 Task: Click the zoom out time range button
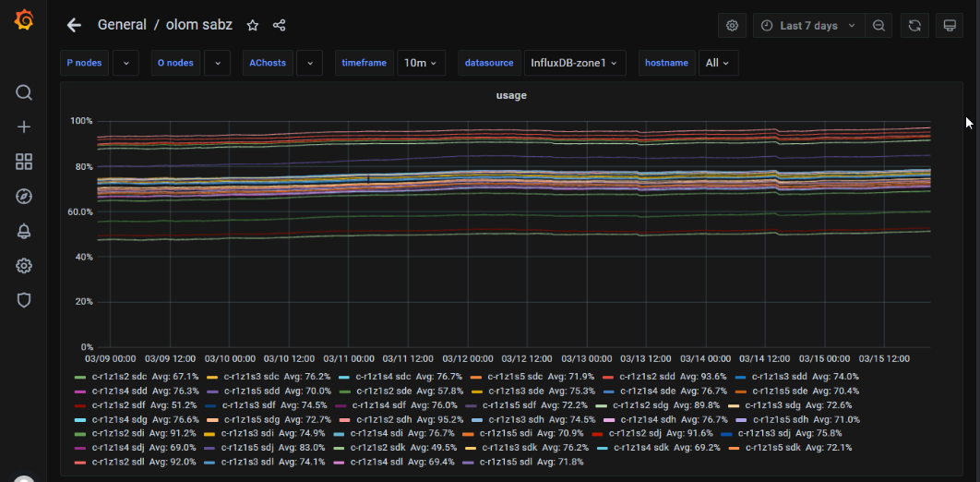[x=879, y=26]
